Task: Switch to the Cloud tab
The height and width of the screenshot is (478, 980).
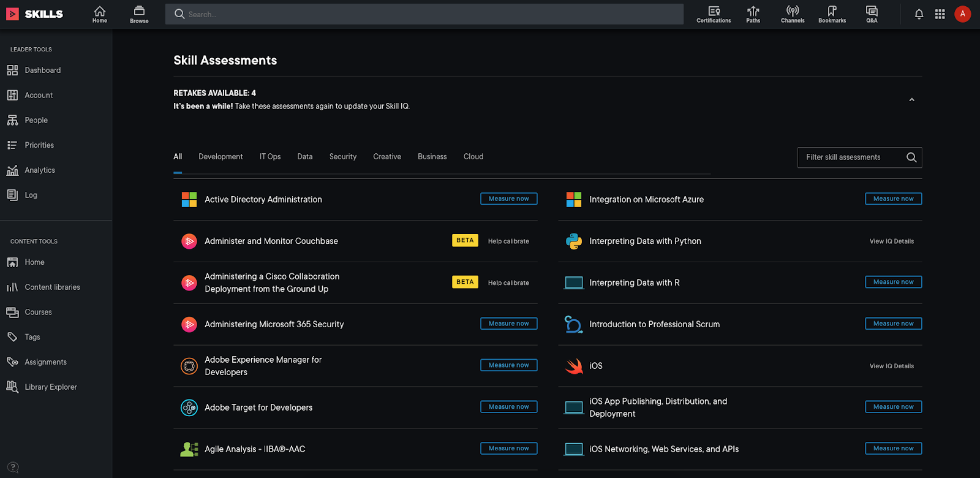Action: click(x=473, y=157)
